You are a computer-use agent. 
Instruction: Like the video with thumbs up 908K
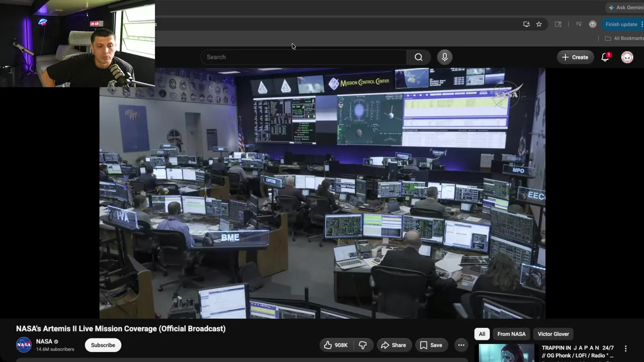336,345
